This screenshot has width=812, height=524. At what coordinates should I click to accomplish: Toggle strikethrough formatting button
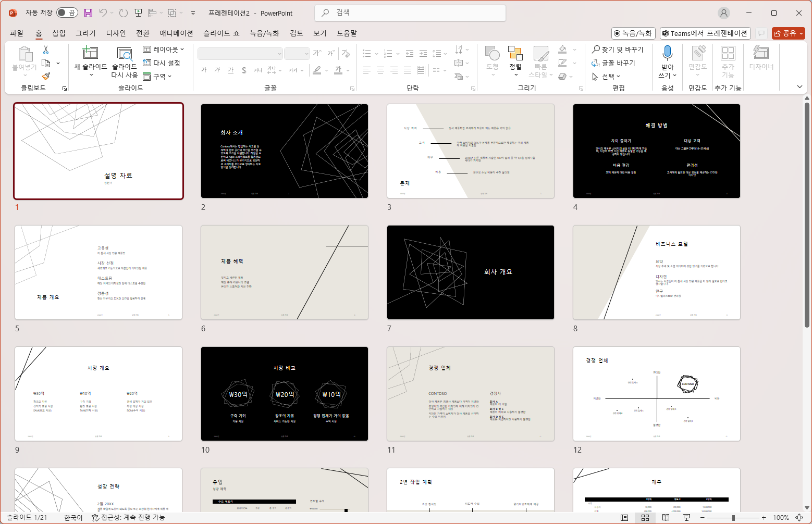point(257,70)
